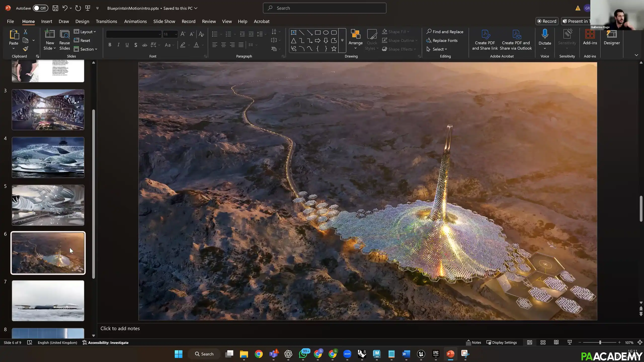This screenshot has height=362, width=644.
Task: Start presentation from beginning icon in title bar
Action: pyautogui.click(x=88, y=8)
